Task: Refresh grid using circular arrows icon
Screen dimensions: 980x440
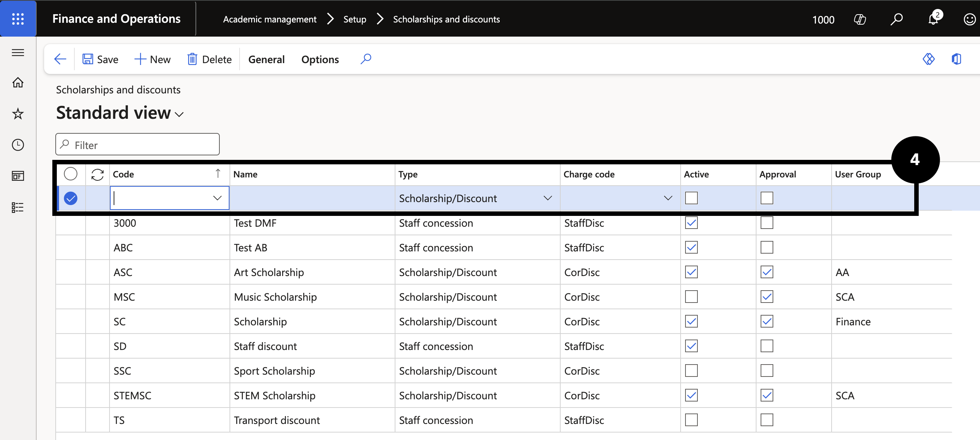Action: tap(98, 174)
